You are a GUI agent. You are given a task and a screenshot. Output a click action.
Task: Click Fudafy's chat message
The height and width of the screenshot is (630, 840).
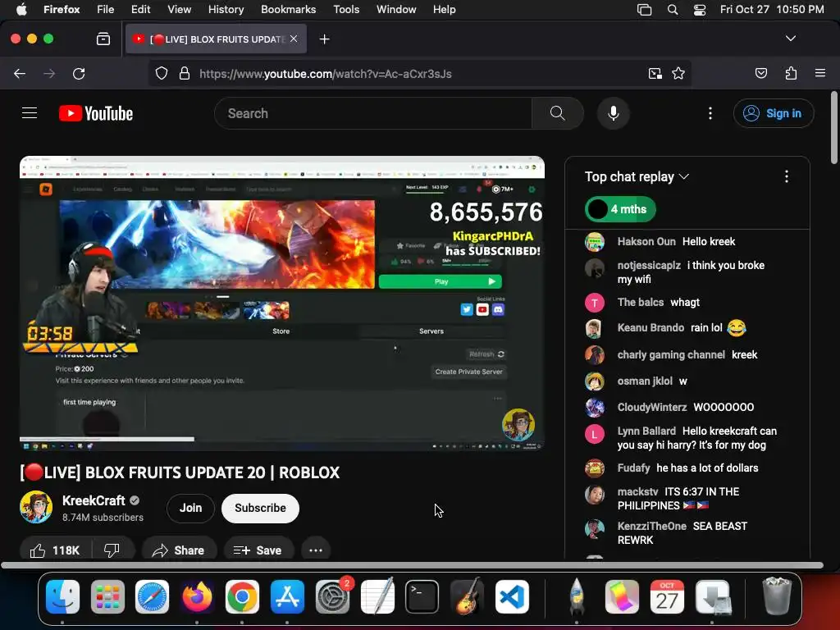coord(687,468)
